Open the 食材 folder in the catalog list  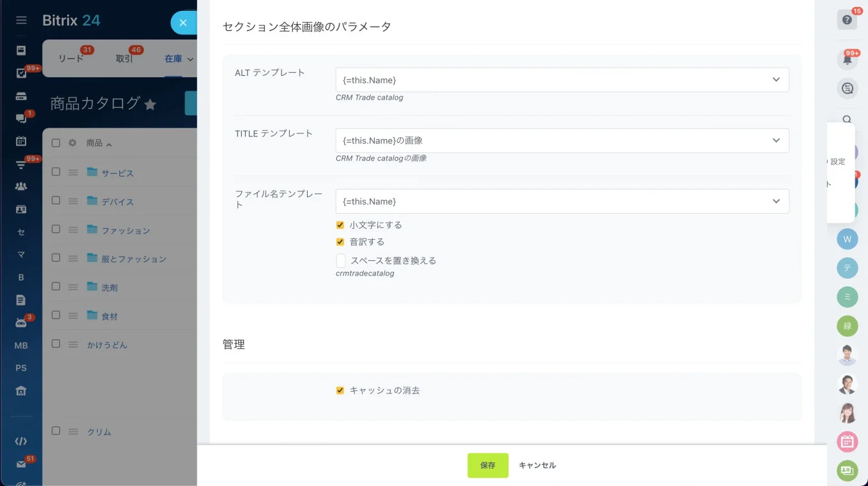pyautogui.click(x=108, y=316)
